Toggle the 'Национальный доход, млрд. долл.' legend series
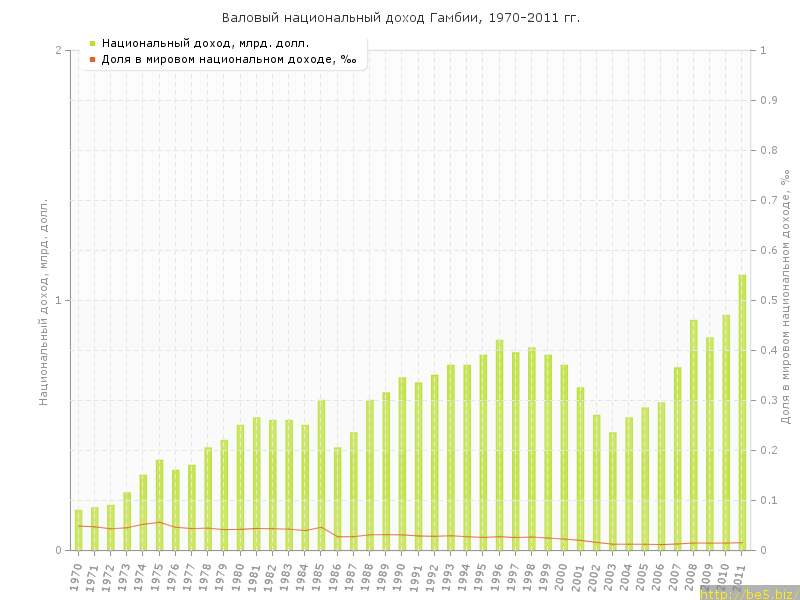 pyautogui.click(x=205, y=43)
